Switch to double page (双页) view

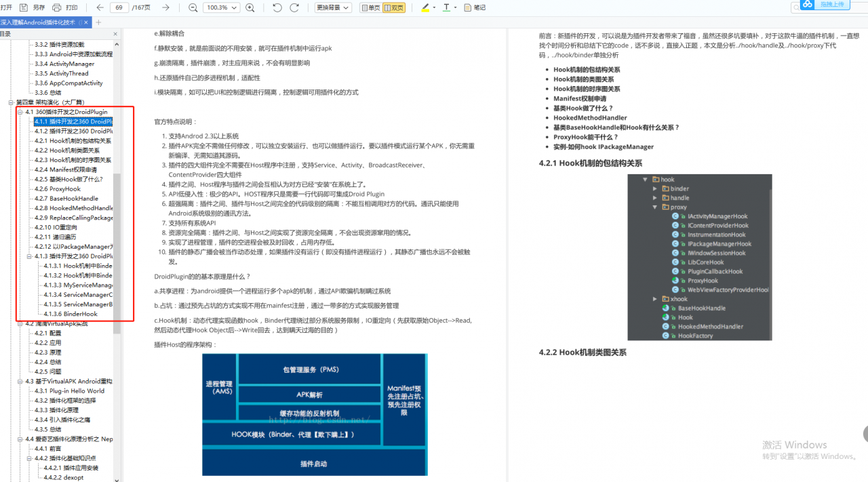click(x=394, y=7)
